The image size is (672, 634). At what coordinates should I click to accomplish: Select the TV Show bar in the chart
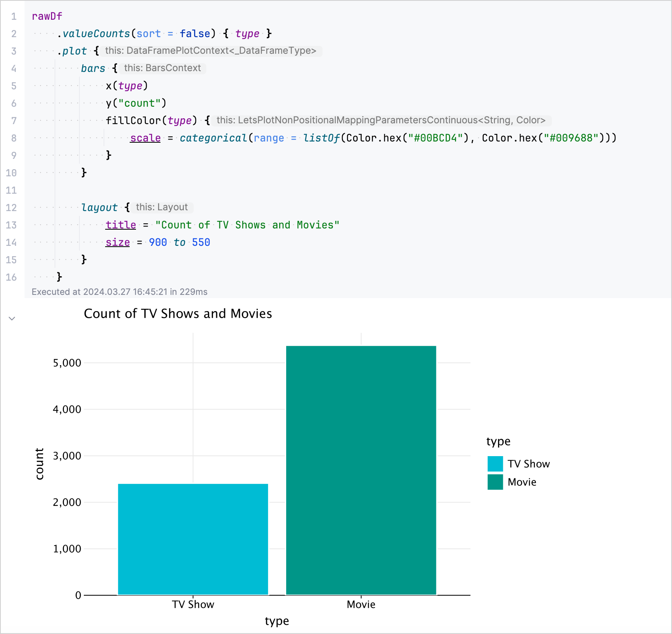pos(193,538)
